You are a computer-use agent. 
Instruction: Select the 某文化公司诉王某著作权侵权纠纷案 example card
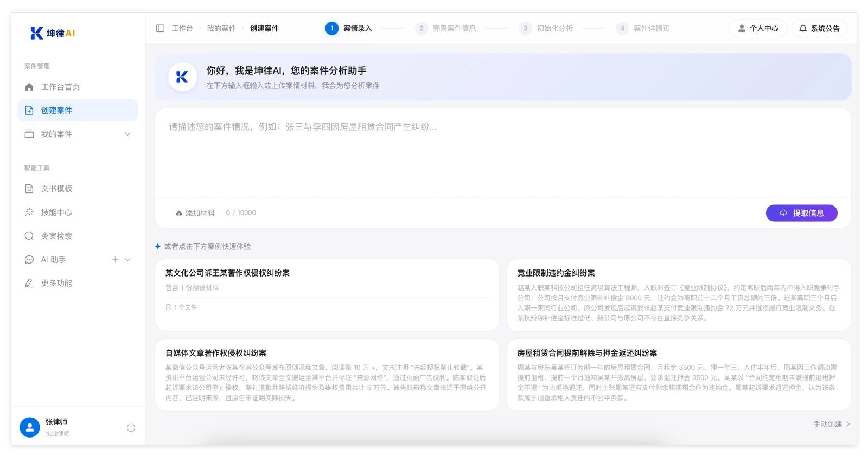(x=327, y=295)
